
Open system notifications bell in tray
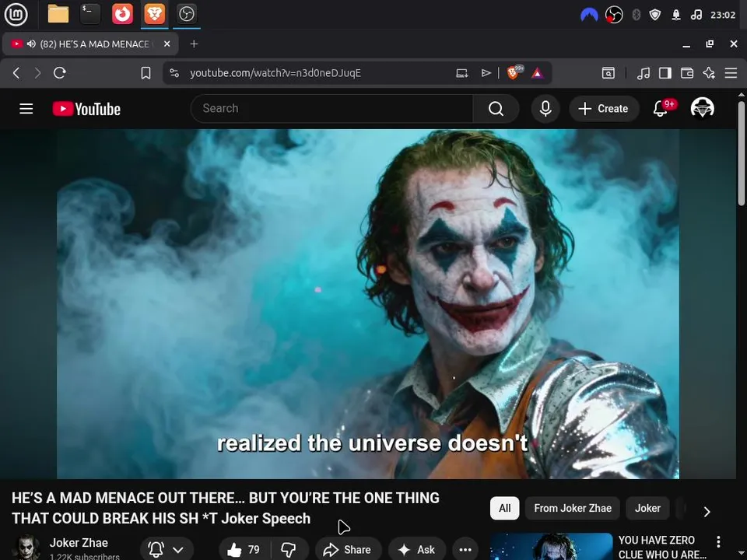[676, 16]
